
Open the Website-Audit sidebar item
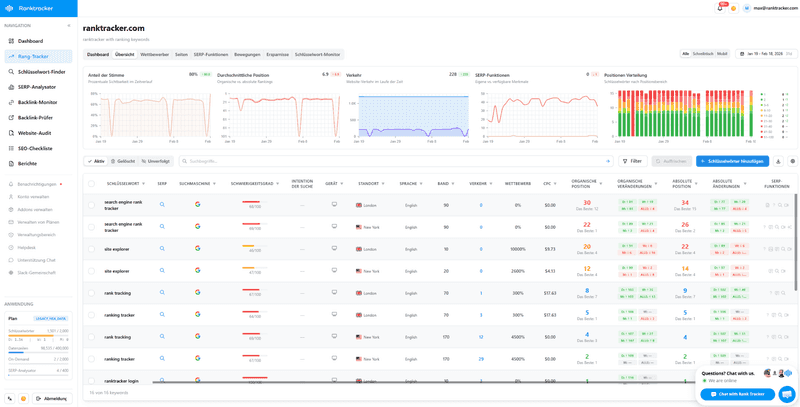click(x=34, y=133)
